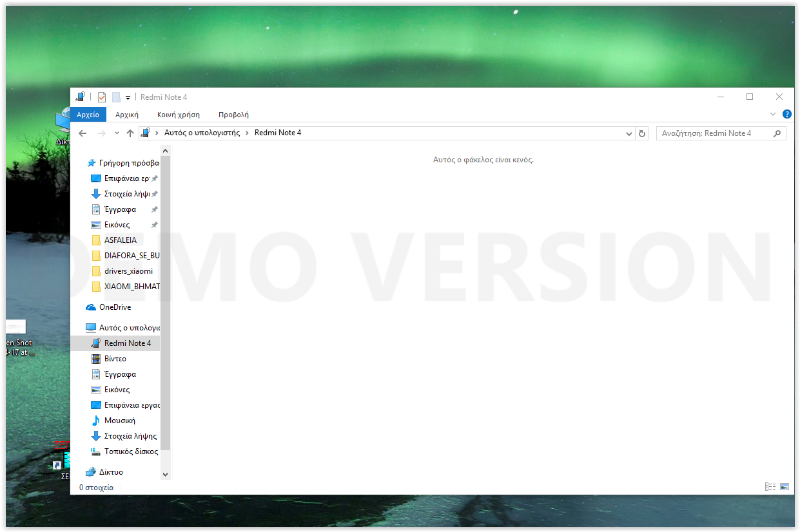Expand the recent locations dropdown arrow
The image size is (800, 532).
coord(117,133)
